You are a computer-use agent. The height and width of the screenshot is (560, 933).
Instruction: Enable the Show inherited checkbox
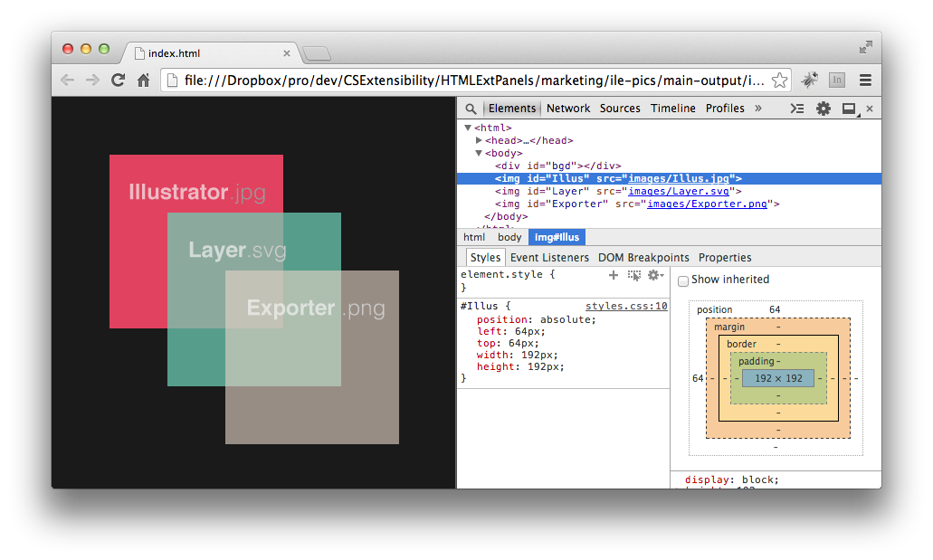[683, 280]
